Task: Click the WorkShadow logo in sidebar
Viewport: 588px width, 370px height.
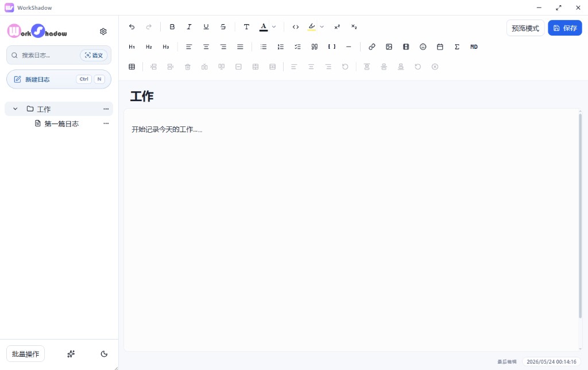Action: tap(37, 31)
